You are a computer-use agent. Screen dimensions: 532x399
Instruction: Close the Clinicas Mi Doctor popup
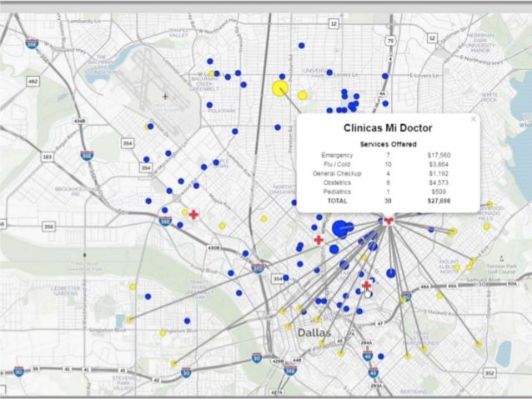[x=474, y=119]
